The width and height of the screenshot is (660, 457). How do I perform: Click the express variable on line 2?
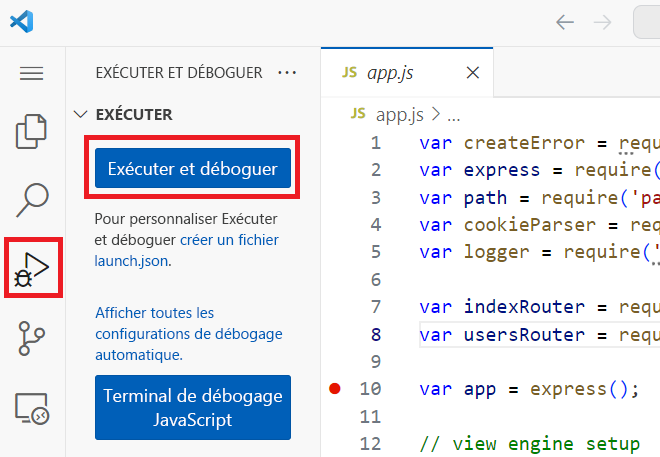point(502,171)
